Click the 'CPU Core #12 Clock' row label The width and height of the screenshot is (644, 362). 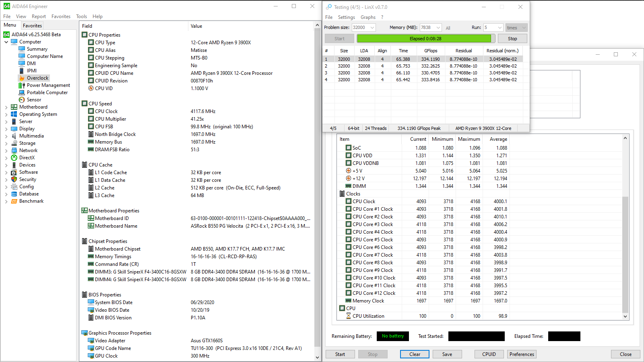pos(374,293)
